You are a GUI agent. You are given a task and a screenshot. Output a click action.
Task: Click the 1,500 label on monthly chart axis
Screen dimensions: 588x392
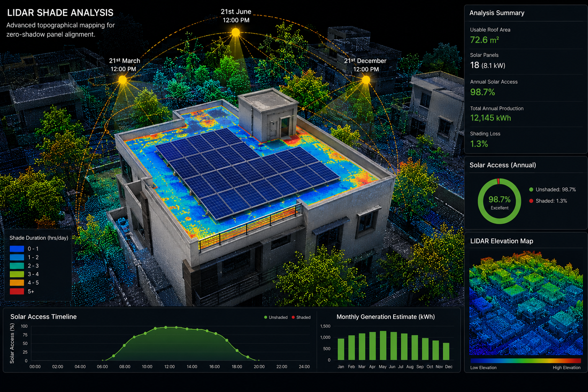click(x=325, y=326)
